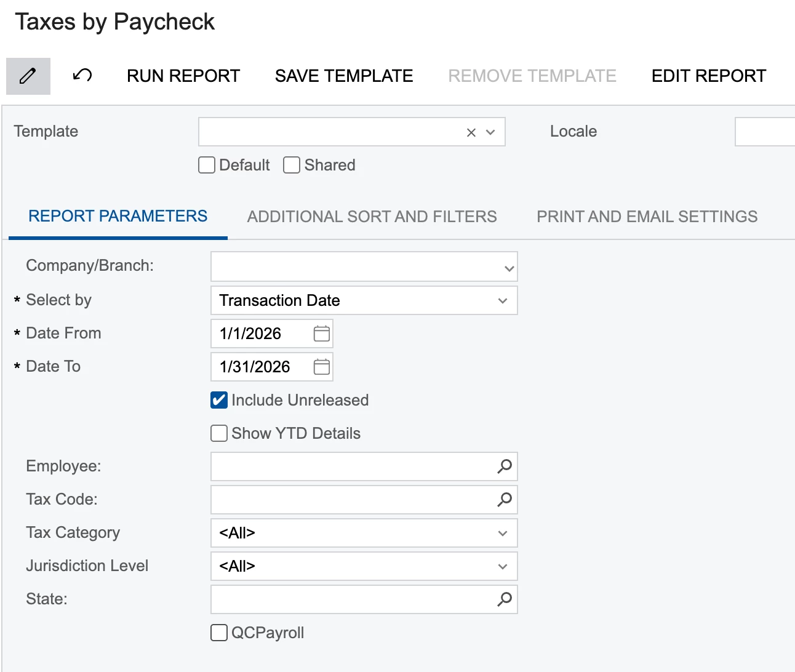The height and width of the screenshot is (672, 795).
Task: Check the QCPayroll checkbox
Action: click(219, 633)
